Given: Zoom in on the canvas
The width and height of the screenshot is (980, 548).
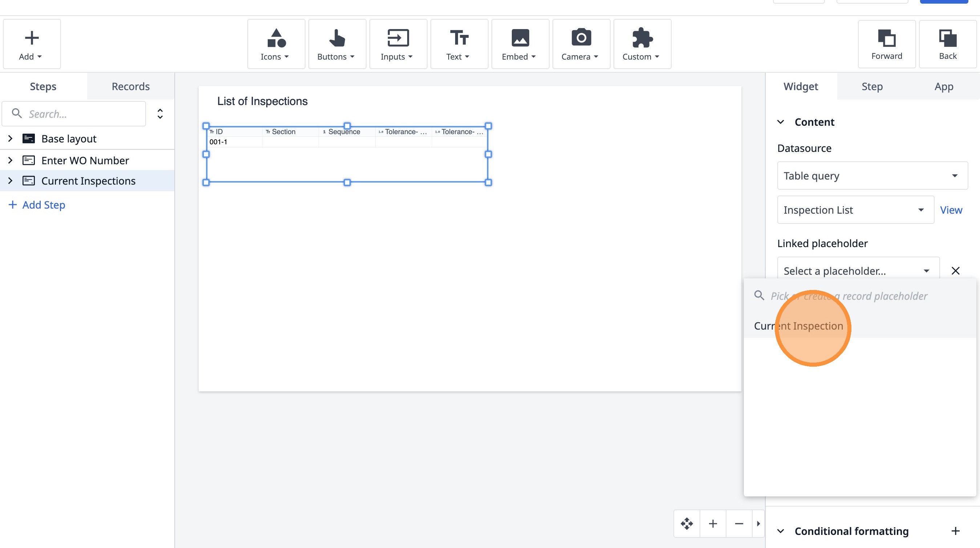Looking at the screenshot, I should tap(713, 524).
